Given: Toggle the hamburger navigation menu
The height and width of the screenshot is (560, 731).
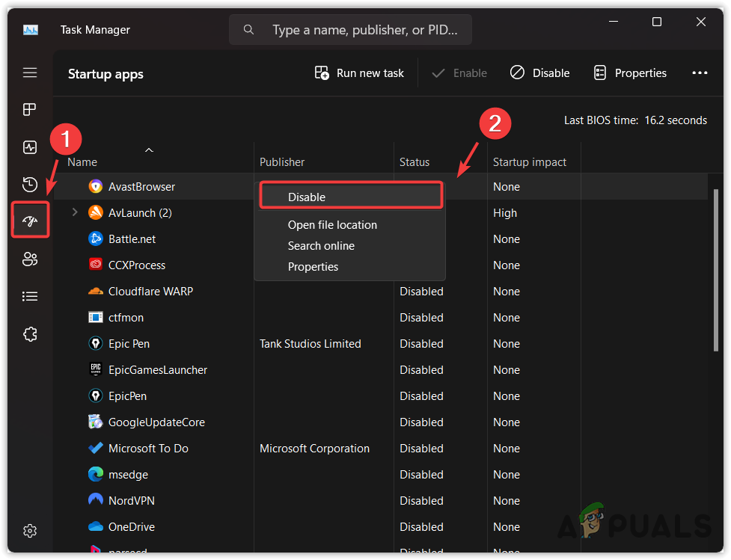Looking at the screenshot, I should pyautogui.click(x=30, y=73).
